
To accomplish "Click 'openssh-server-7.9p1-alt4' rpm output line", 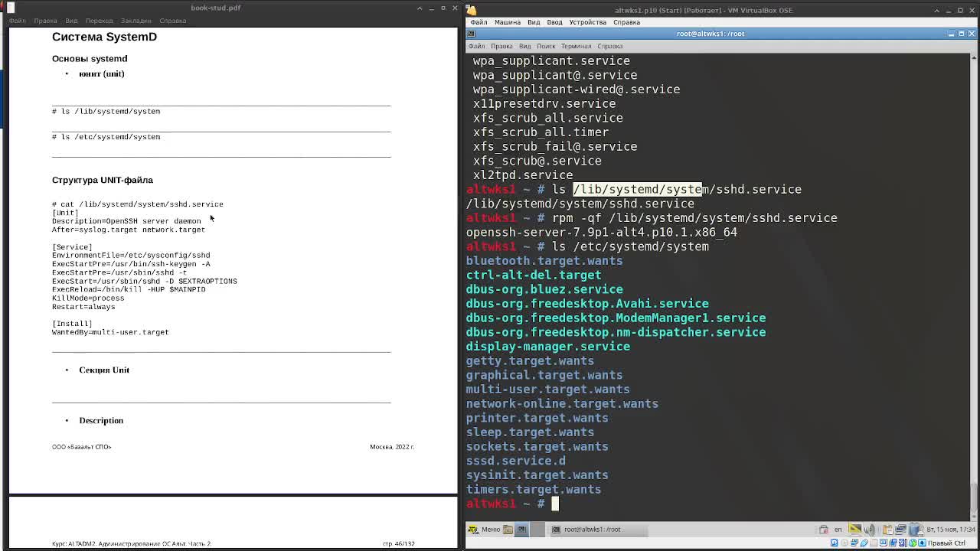I will [x=602, y=233].
